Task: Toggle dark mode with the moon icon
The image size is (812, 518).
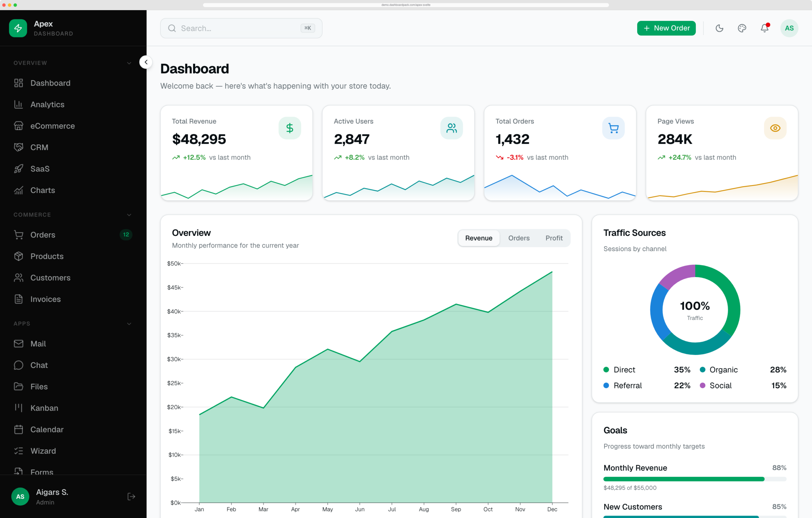Action: coord(719,28)
